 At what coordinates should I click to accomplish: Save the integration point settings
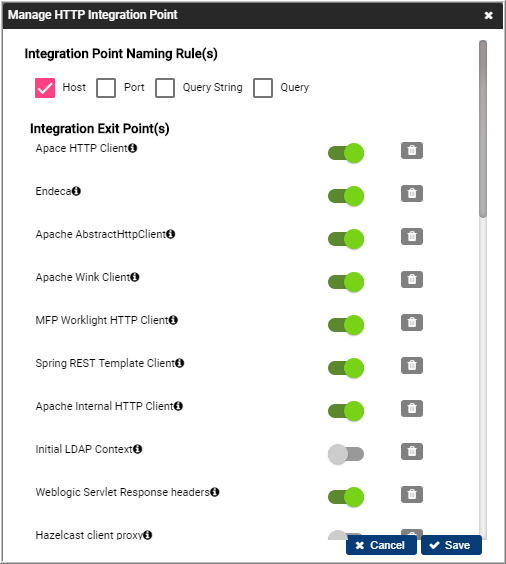pyautogui.click(x=451, y=545)
